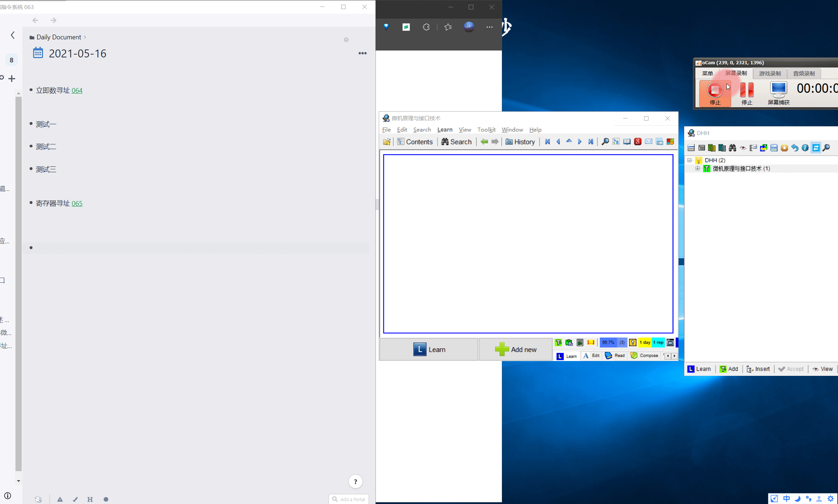Click the forward navigation arrow in help viewer
The width and height of the screenshot is (838, 504).
495,141
